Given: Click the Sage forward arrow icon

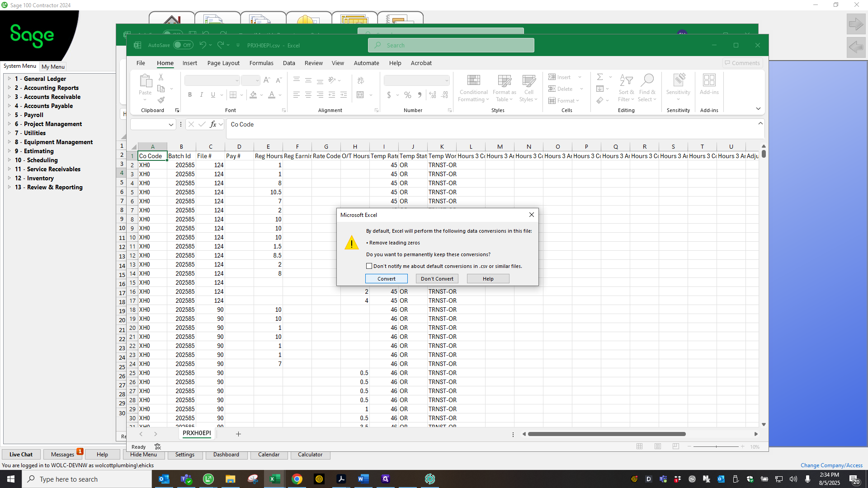Looking at the screenshot, I should click(856, 24).
